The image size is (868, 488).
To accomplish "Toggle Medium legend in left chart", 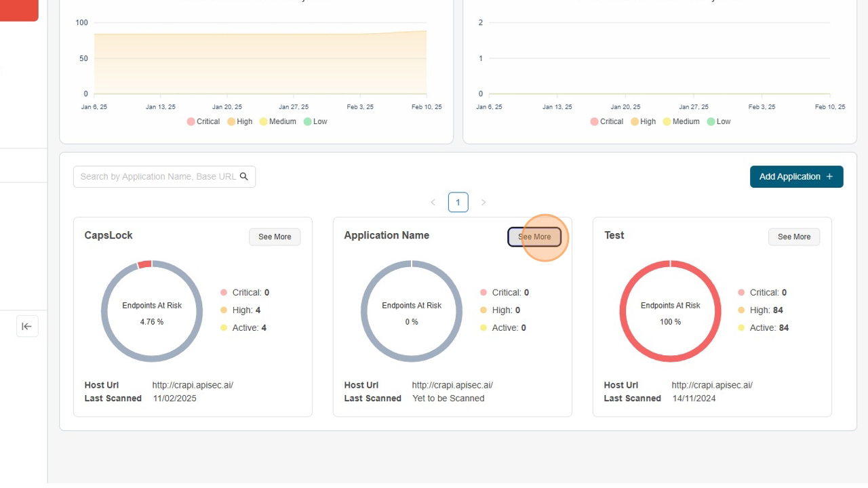I will point(278,122).
